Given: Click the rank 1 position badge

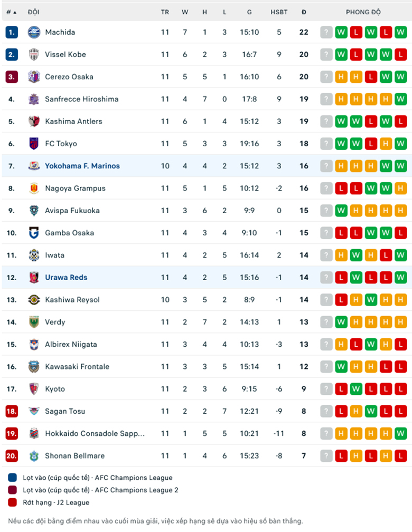Looking at the screenshot, I should tap(12, 32).
